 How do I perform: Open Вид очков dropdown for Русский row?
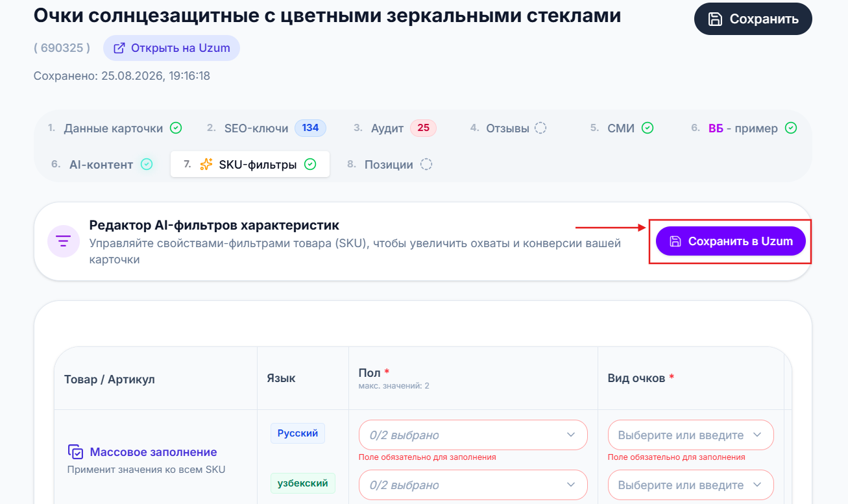click(691, 435)
